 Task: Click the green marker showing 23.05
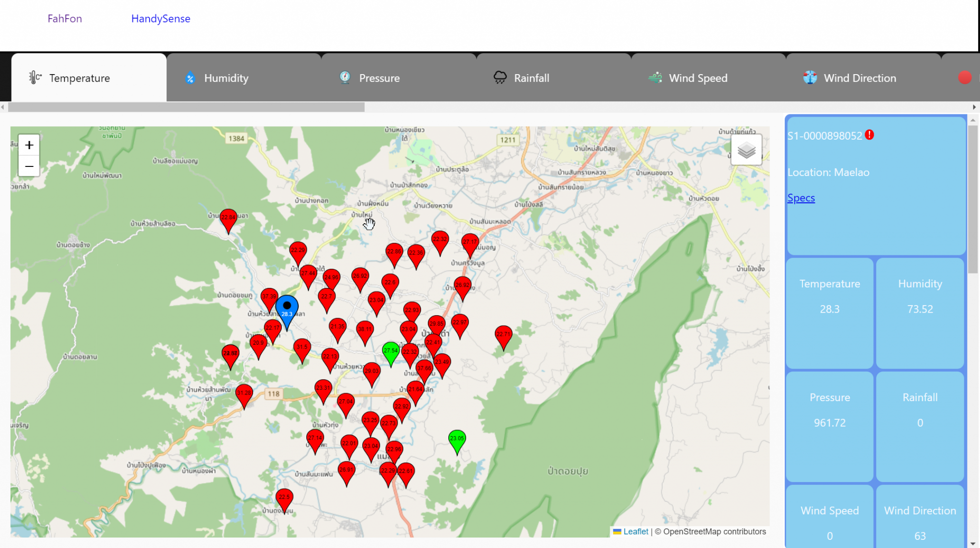(x=457, y=439)
